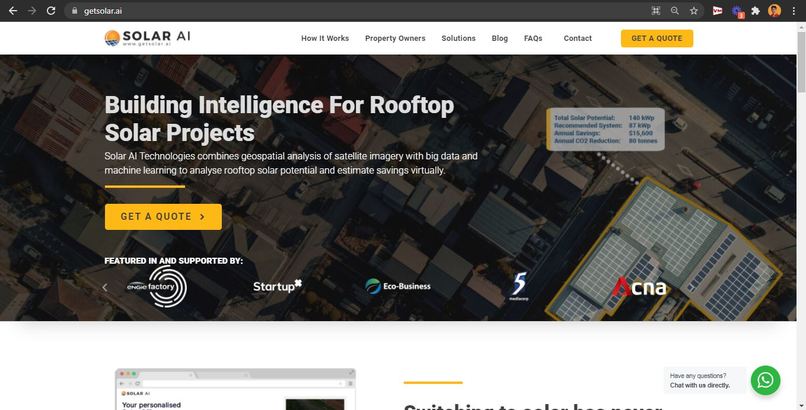The height and width of the screenshot is (410, 806).
Task: Click the Engie Factory logo
Action: tap(157, 286)
